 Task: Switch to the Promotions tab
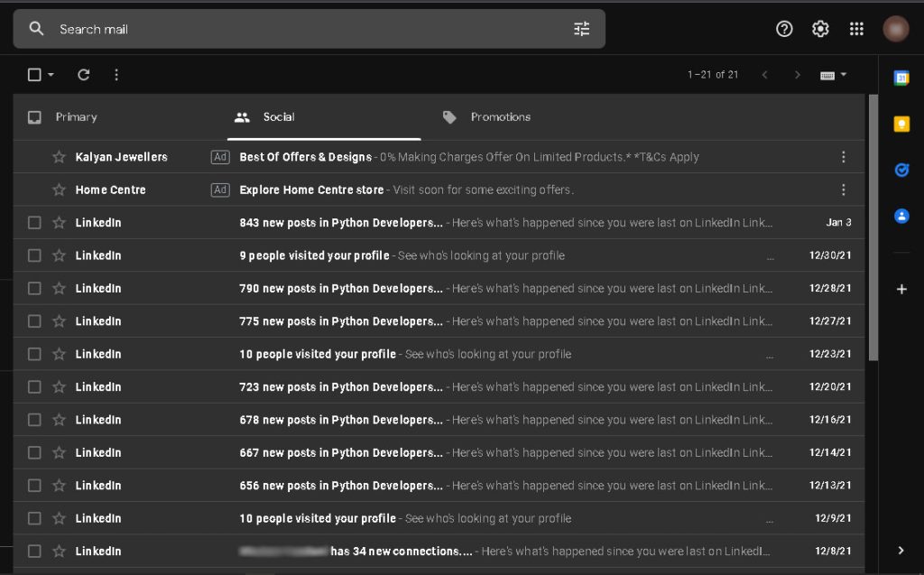500,117
